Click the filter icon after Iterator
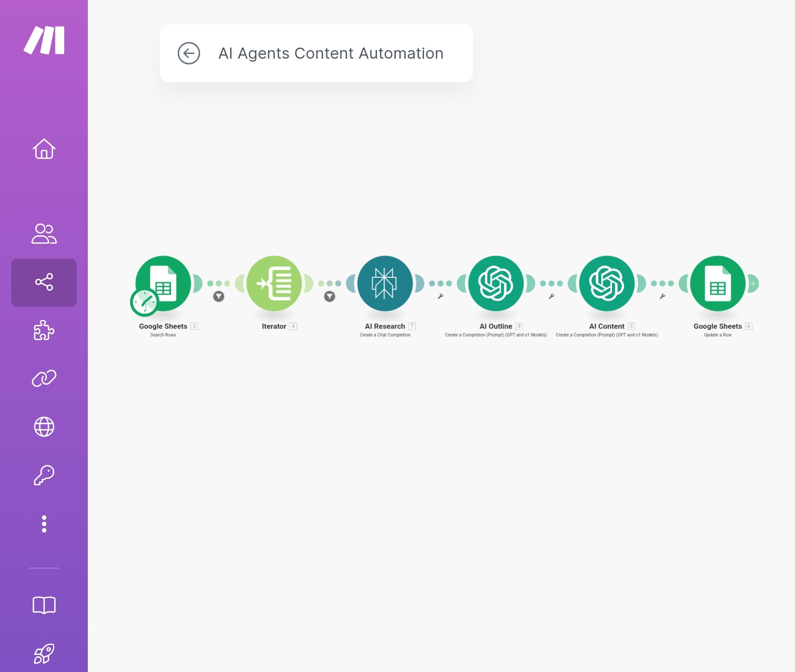 point(329,296)
